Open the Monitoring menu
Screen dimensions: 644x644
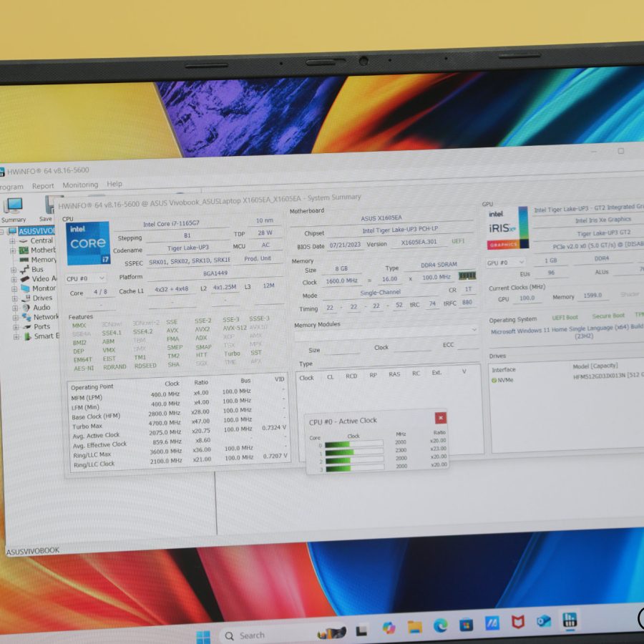(80, 185)
